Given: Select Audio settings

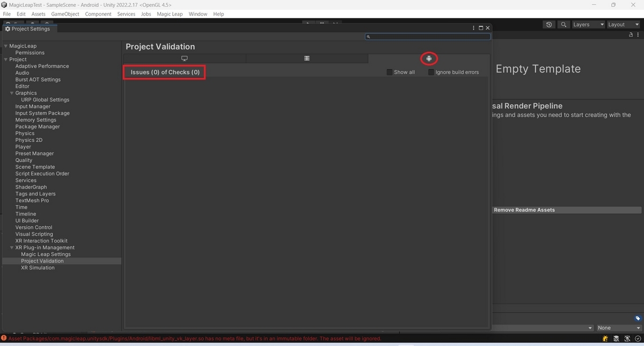Looking at the screenshot, I should pos(22,73).
